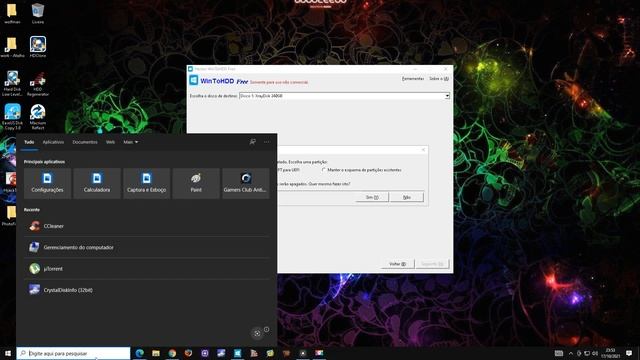This screenshot has height=360, width=640.
Task: Open the Ferramentas menu in WinToHDD
Action: 413,79
